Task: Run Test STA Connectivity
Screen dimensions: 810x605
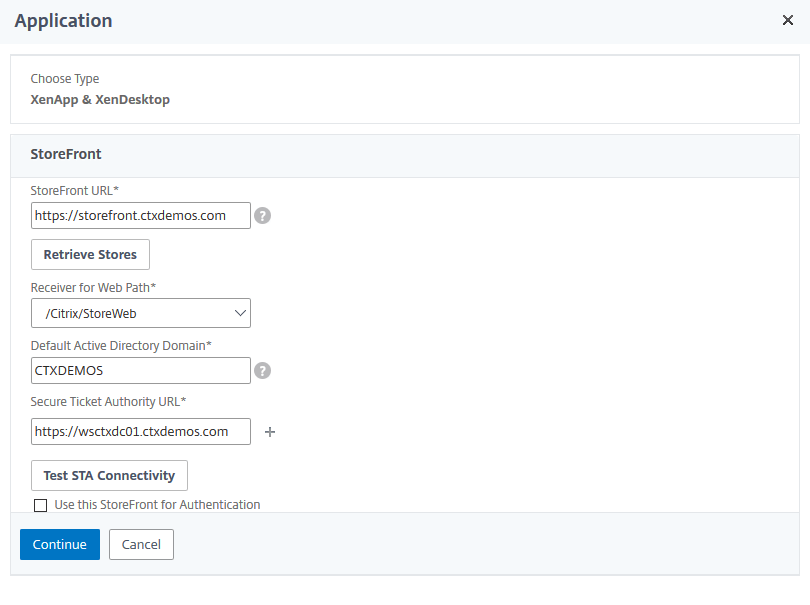Action: (x=109, y=475)
